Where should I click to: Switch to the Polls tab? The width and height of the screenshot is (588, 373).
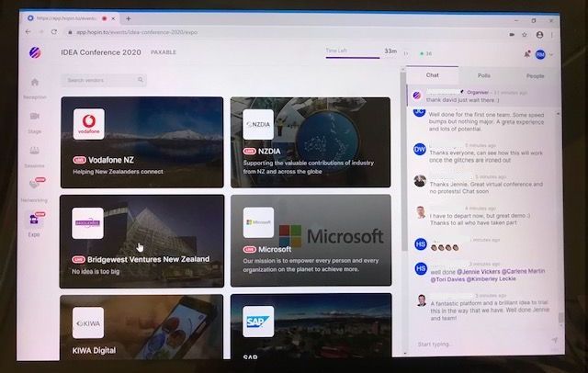484,75
